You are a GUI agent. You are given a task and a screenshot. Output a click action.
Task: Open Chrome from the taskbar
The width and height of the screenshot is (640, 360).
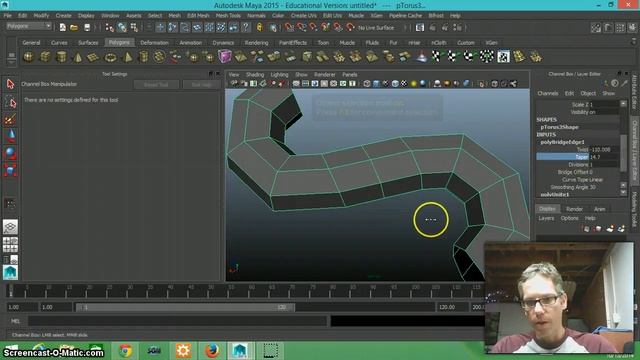click(126, 351)
